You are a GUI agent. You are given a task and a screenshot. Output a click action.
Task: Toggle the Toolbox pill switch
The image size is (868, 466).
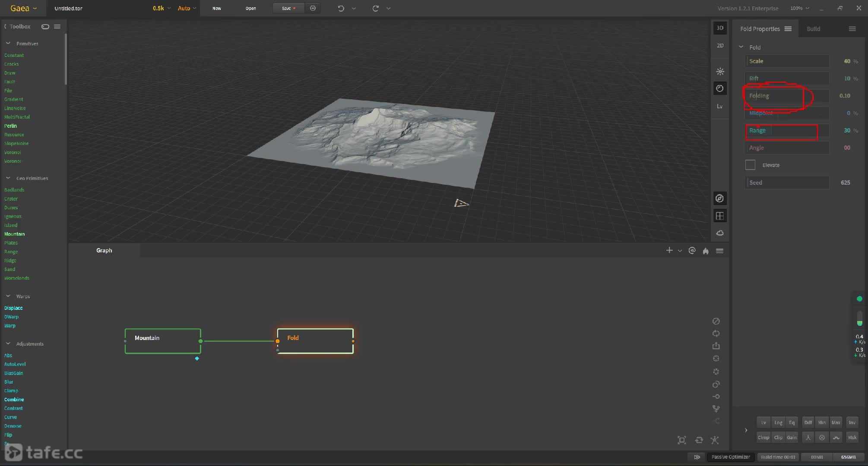(45, 26)
